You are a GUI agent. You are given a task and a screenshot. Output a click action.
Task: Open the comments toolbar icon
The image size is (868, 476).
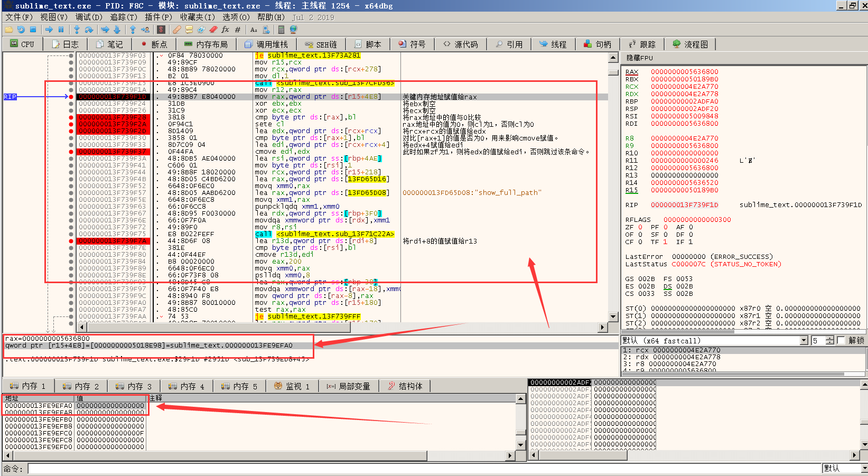pos(189,30)
